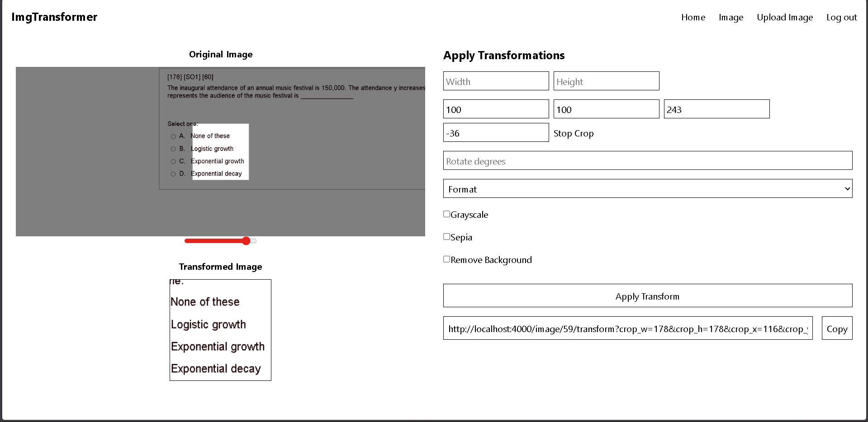This screenshot has width=868, height=422.
Task: Focus the Width input field
Action: click(496, 81)
